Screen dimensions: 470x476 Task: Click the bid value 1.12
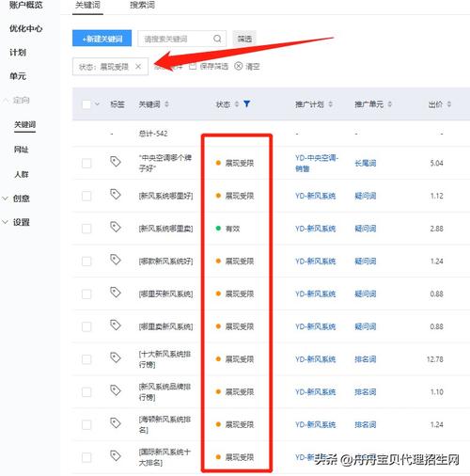[x=436, y=196]
